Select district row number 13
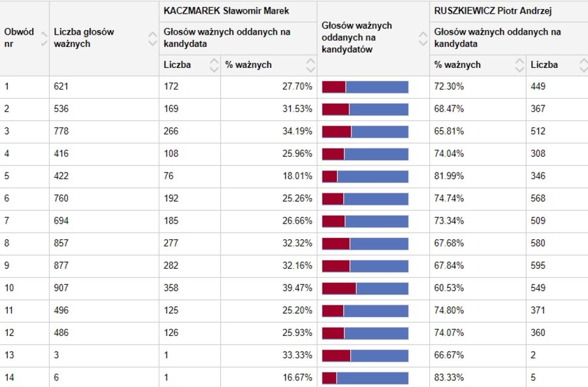588x387 pixels. [9, 355]
